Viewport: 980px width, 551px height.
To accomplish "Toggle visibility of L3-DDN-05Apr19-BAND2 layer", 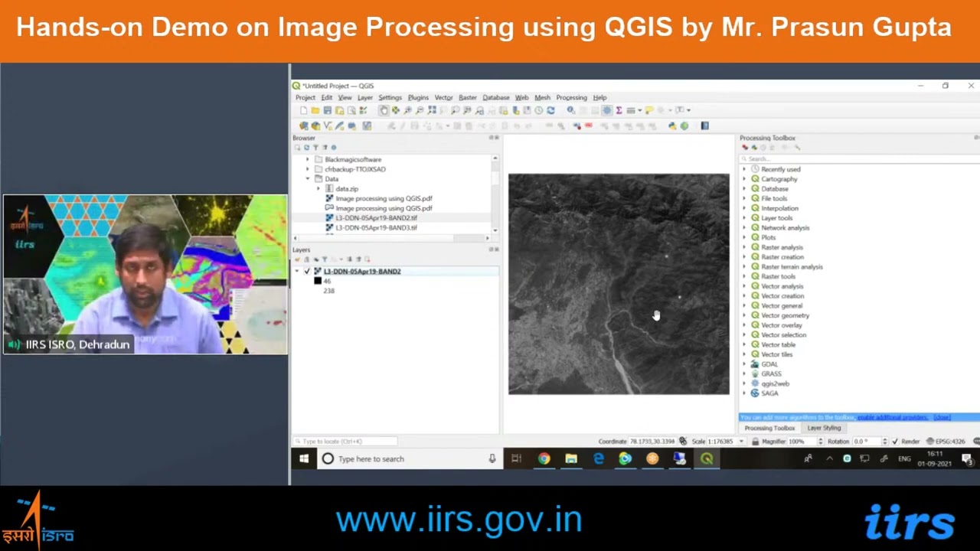I will [307, 272].
